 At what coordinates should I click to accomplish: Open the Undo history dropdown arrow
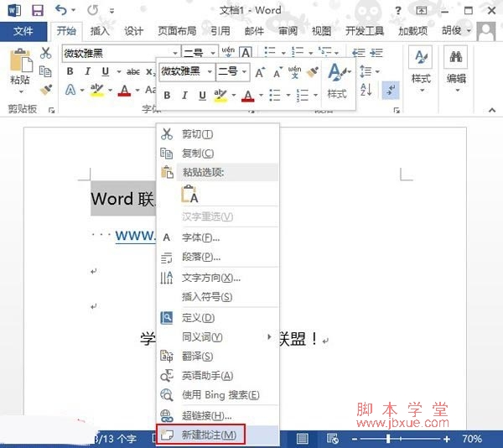pos(74,11)
